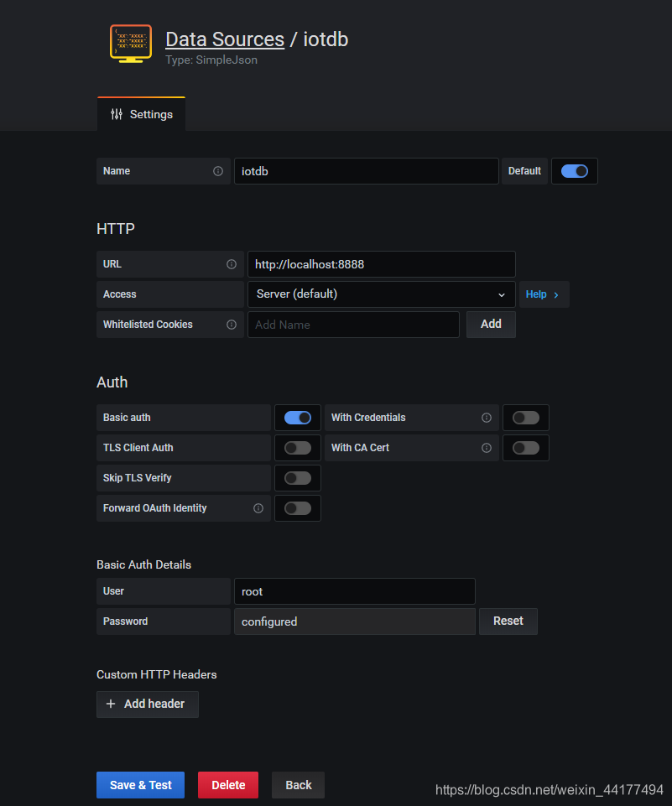The height and width of the screenshot is (806, 672).
Task: Enable the Skip TLS Verify toggle
Action: tap(298, 478)
